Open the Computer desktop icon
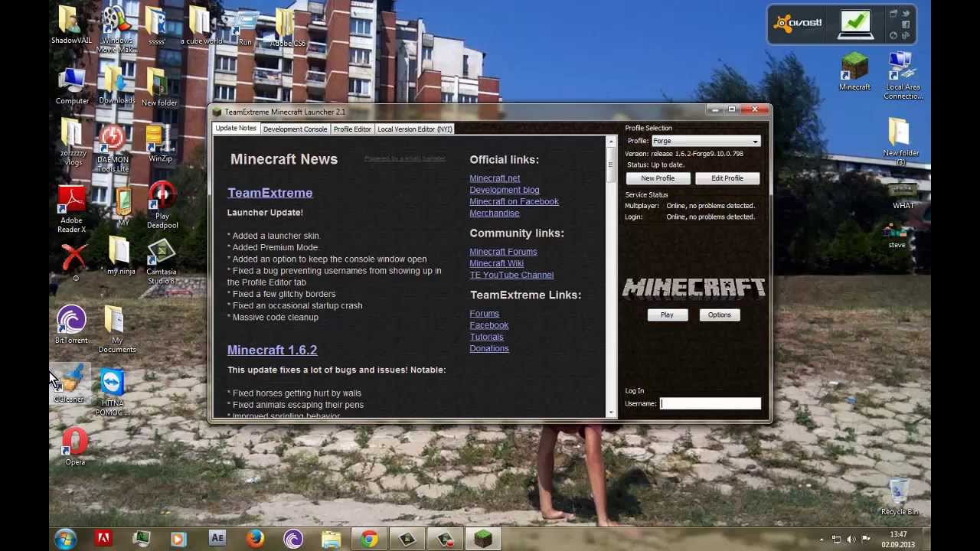 click(x=72, y=86)
